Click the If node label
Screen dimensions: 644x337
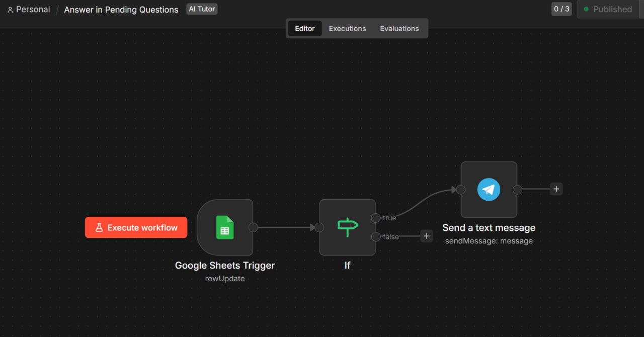pyautogui.click(x=347, y=265)
